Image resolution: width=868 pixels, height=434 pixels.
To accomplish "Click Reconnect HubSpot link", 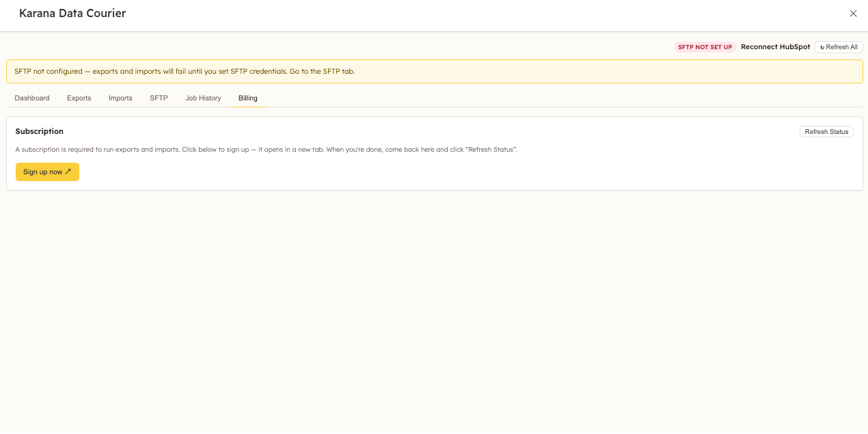I will click(776, 47).
